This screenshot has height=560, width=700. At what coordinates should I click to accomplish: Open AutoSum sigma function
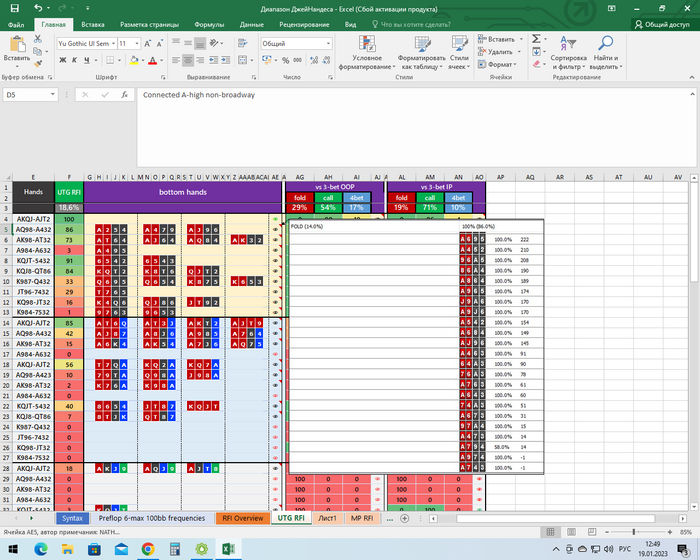(536, 39)
